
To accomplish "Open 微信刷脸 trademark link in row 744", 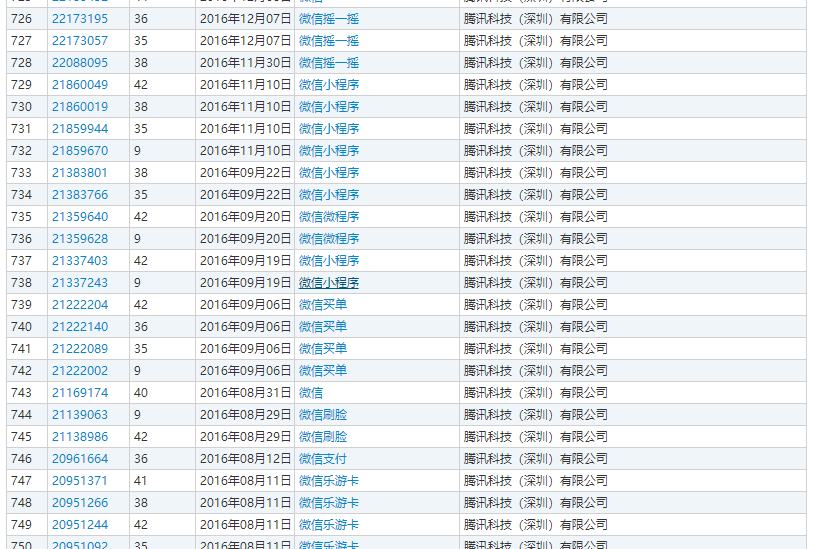I will (x=323, y=415).
